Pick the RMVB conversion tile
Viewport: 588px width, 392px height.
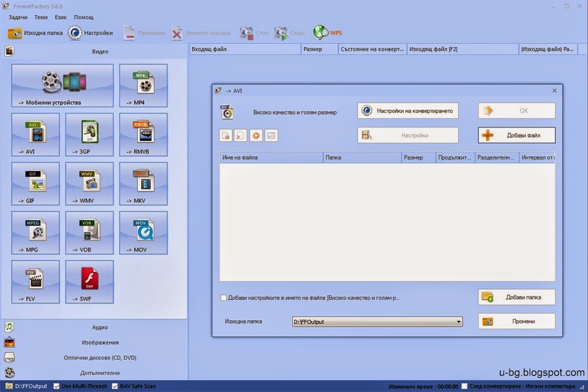tap(143, 135)
